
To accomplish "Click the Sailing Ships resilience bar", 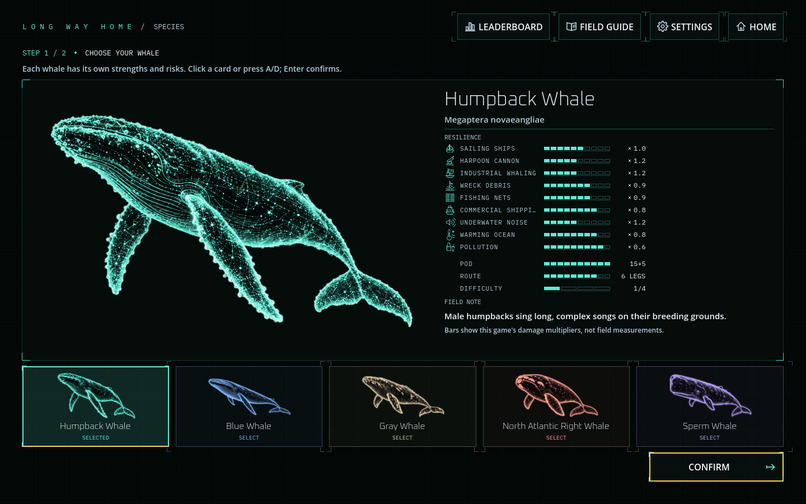I will point(577,148).
